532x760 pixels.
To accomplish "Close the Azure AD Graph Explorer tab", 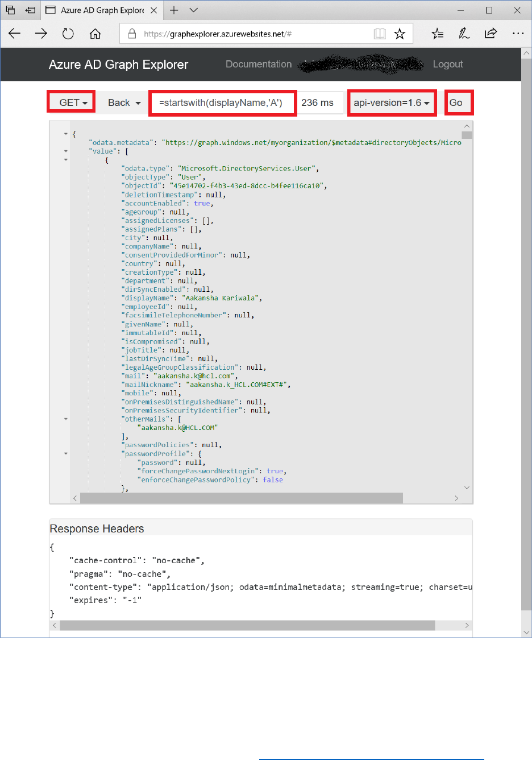I will [153, 10].
